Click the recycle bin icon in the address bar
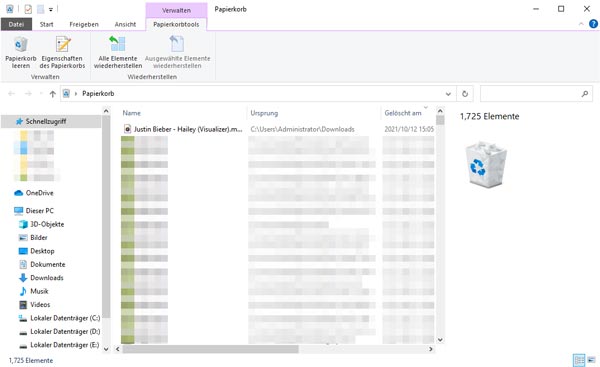The height and width of the screenshot is (367, 600). coord(67,93)
